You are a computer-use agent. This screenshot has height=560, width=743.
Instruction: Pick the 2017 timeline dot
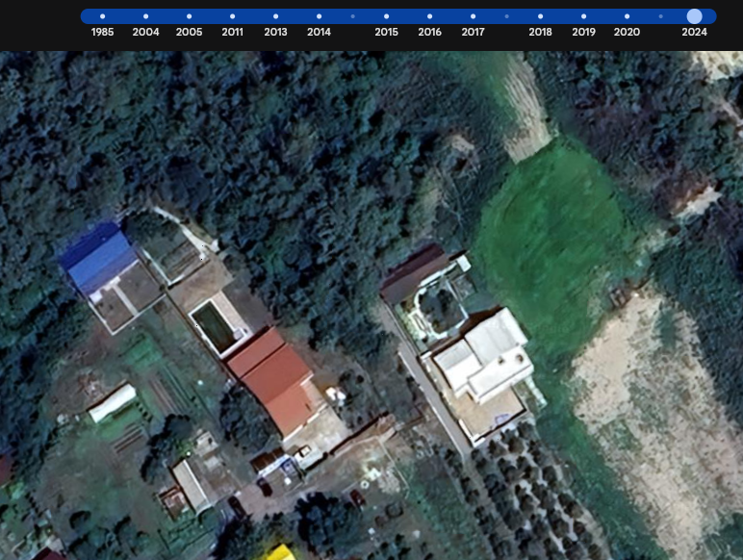pos(473,16)
